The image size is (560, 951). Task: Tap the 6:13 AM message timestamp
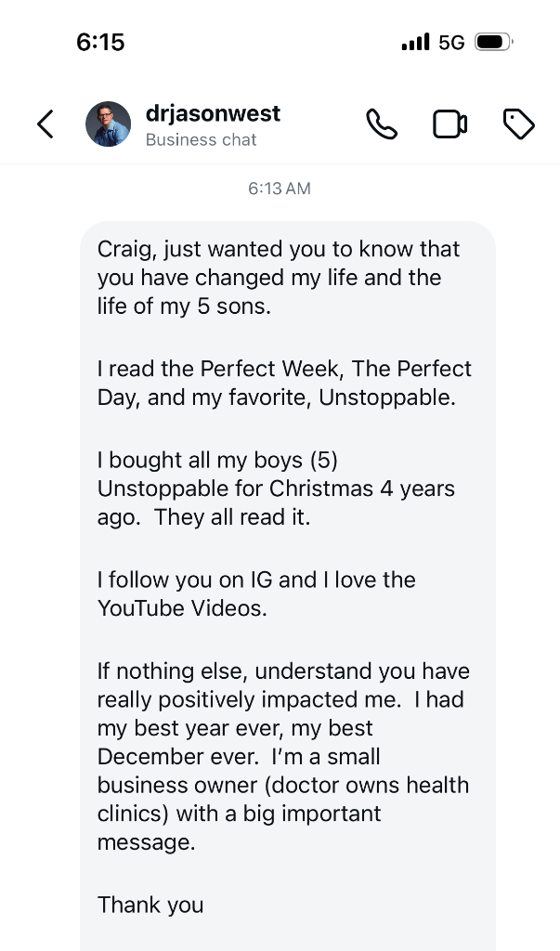coord(280,188)
